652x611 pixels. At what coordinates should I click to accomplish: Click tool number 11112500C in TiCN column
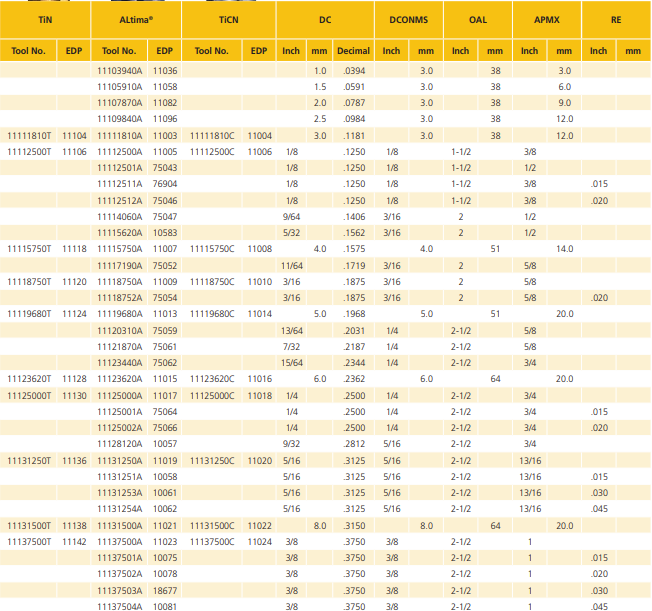pos(212,151)
